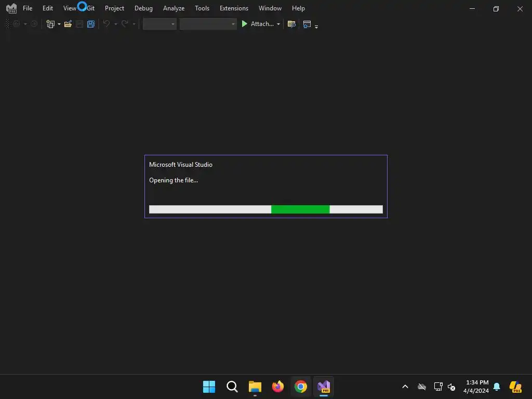Click the greyed-out Save icon

(x=79, y=24)
